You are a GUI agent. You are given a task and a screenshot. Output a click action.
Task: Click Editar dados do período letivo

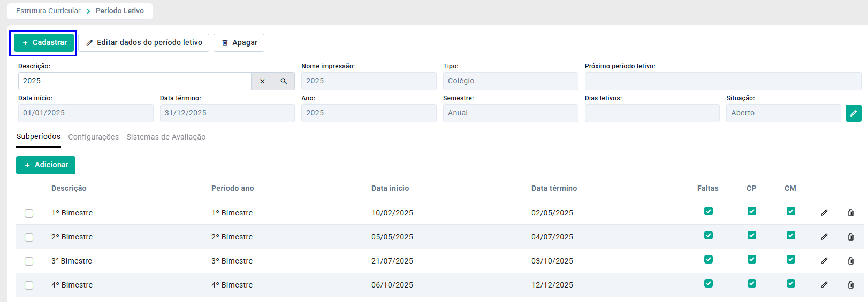pyautogui.click(x=144, y=43)
